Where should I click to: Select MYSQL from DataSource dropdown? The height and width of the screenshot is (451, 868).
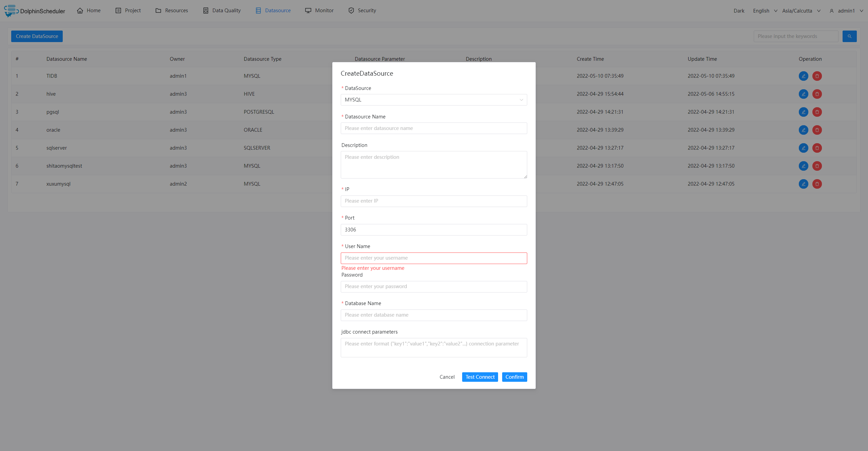point(433,99)
